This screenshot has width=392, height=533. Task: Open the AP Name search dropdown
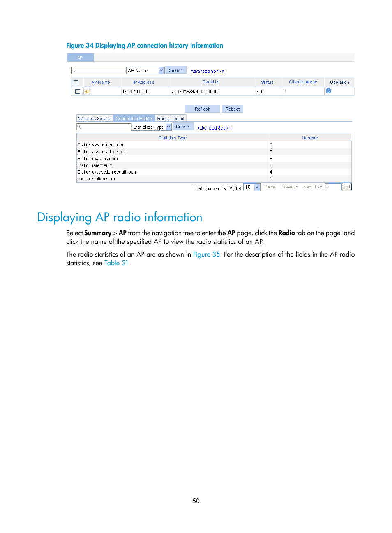161,70
